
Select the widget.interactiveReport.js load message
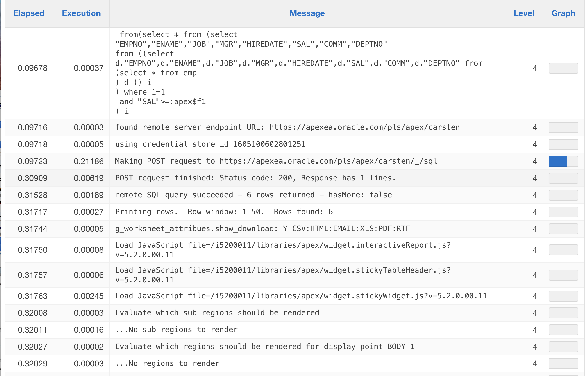283,250
